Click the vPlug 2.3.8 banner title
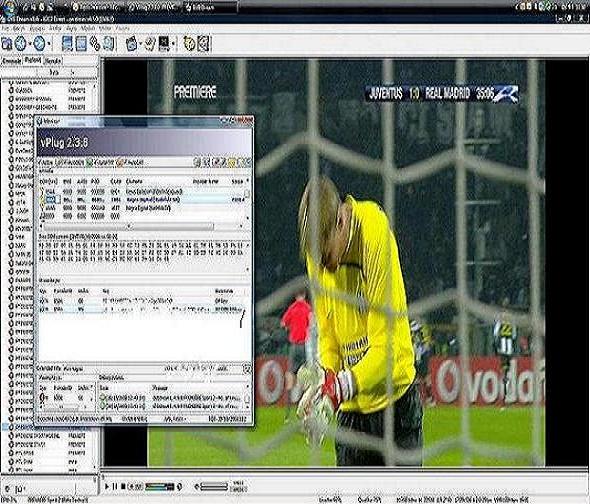The width and height of the screenshot is (590, 504). pyautogui.click(x=64, y=143)
